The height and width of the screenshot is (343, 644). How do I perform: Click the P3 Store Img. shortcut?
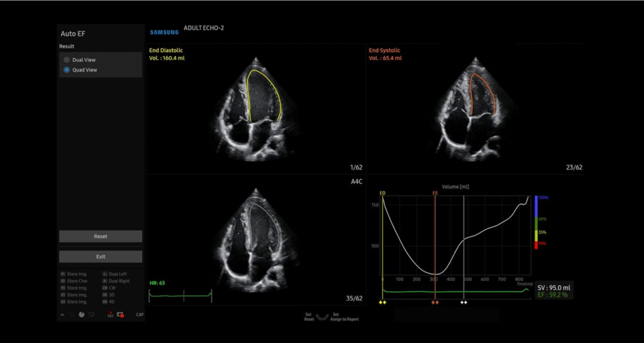click(74, 288)
